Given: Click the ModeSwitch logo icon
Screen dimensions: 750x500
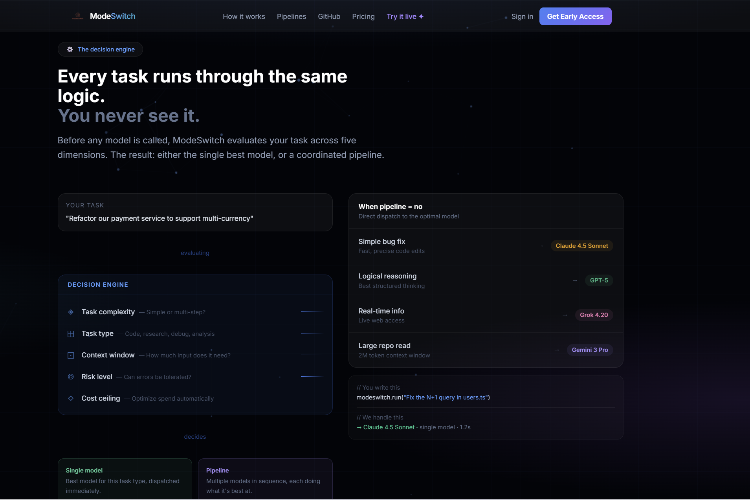Looking at the screenshot, I should click(x=77, y=16).
